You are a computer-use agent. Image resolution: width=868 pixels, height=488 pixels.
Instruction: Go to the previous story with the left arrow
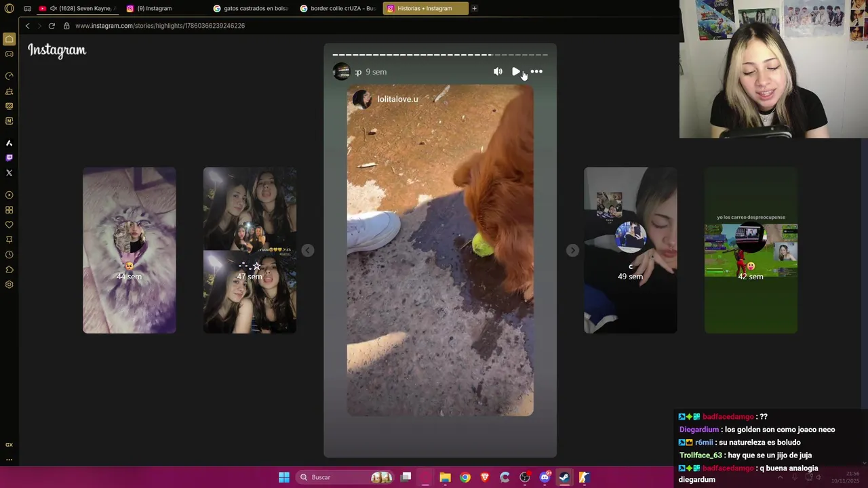point(307,251)
